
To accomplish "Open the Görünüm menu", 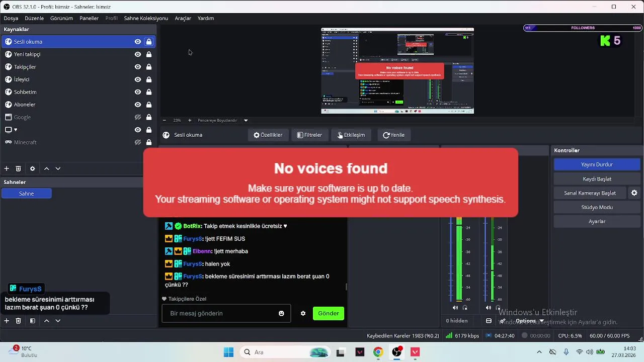I will point(62,18).
